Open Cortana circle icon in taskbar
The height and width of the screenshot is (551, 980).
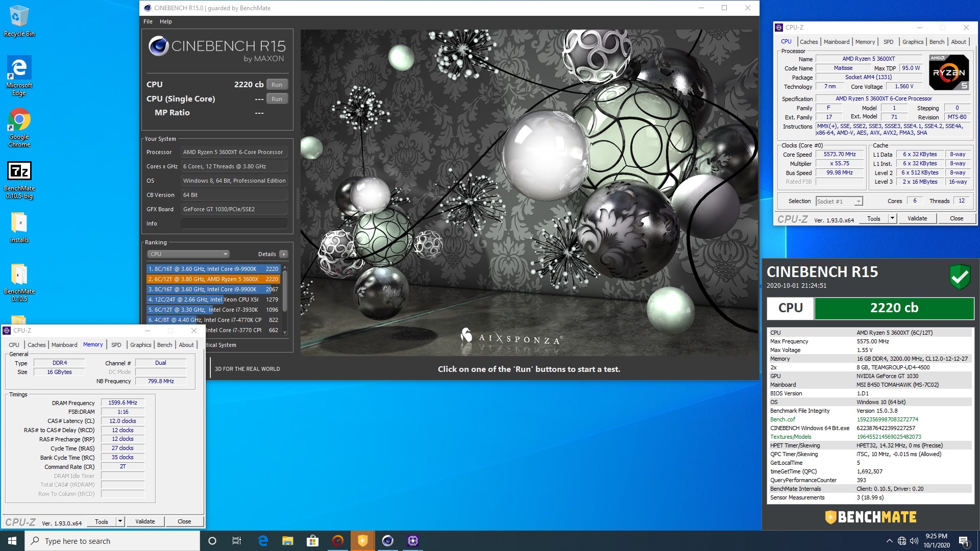(212, 541)
